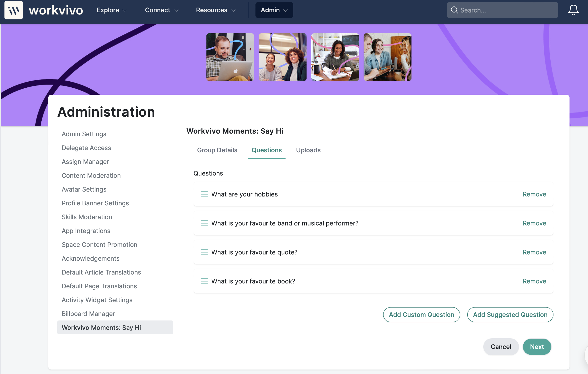Click the man with laptop photo
The image size is (588, 374).
pyautogui.click(x=230, y=57)
